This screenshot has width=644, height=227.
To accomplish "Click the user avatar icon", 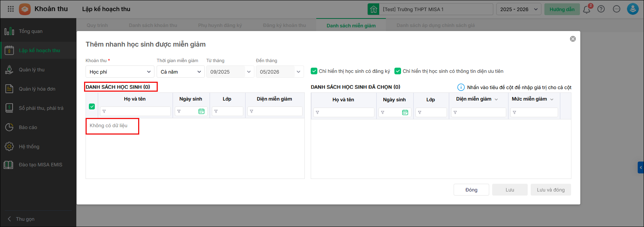I will (x=633, y=9).
